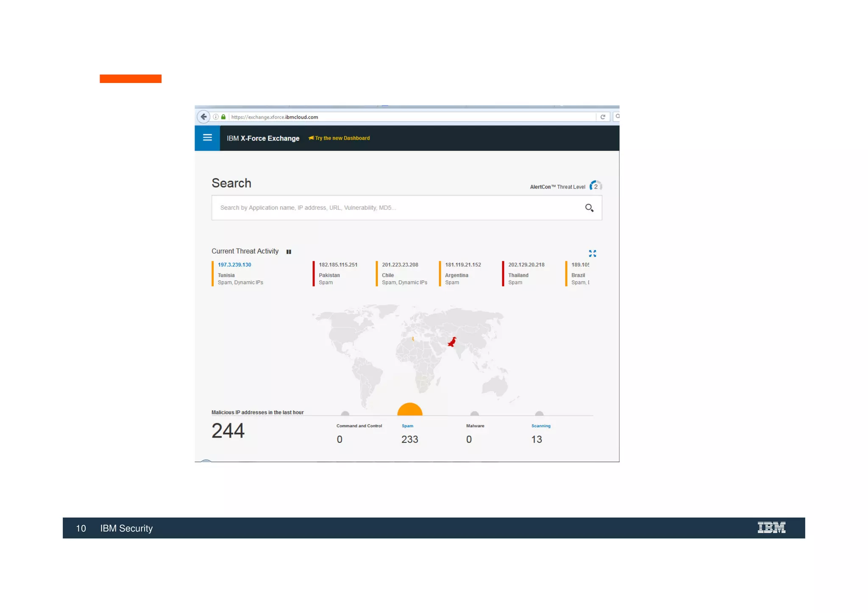The image size is (868, 613).
Task: Click the Spam count 233
Action: click(409, 439)
